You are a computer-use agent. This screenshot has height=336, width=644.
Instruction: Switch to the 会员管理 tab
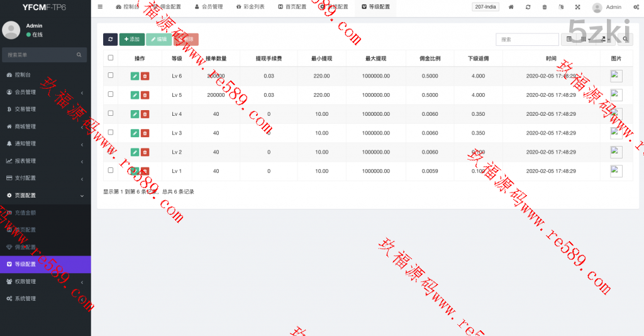click(208, 8)
